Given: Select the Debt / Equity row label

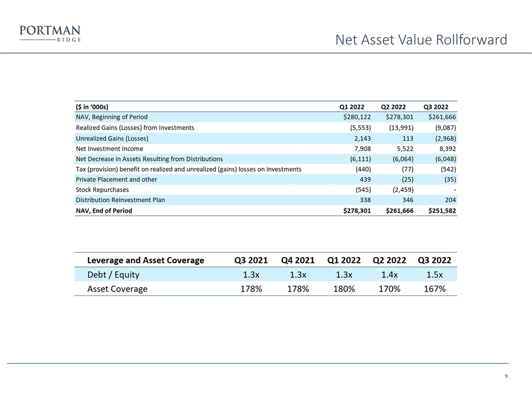Looking at the screenshot, I should point(113,274).
